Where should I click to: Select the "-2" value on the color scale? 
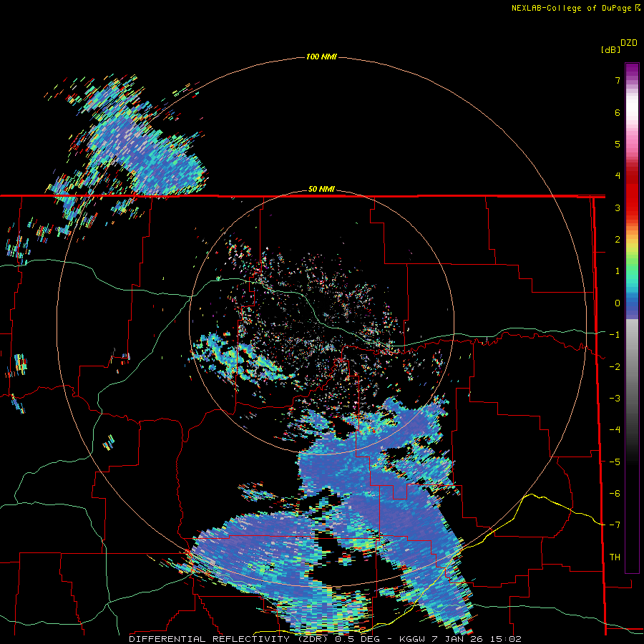[615, 367]
